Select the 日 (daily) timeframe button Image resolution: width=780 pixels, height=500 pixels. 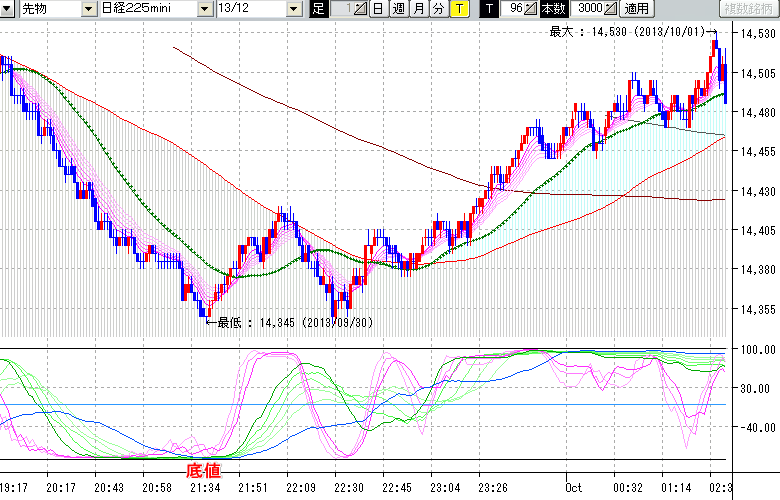[x=378, y=9]
